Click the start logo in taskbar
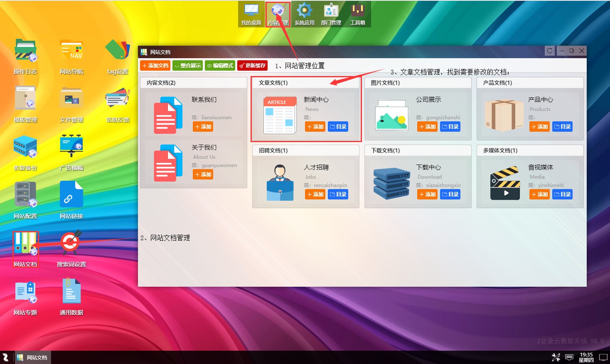 click(6, 357)
